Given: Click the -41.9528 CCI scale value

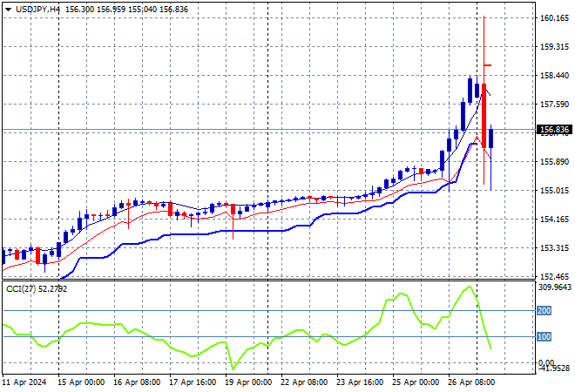Looking at the screenshot, I should coord(555,368).
